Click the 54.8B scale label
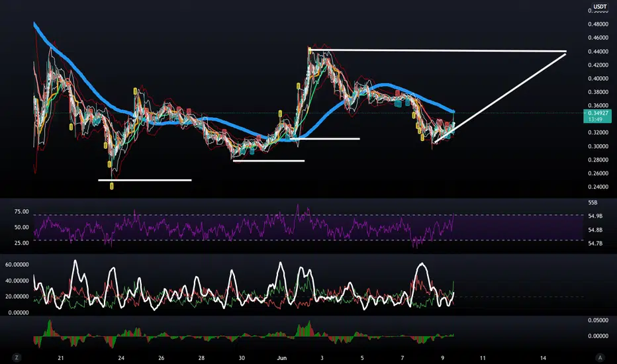 [595, 230]
